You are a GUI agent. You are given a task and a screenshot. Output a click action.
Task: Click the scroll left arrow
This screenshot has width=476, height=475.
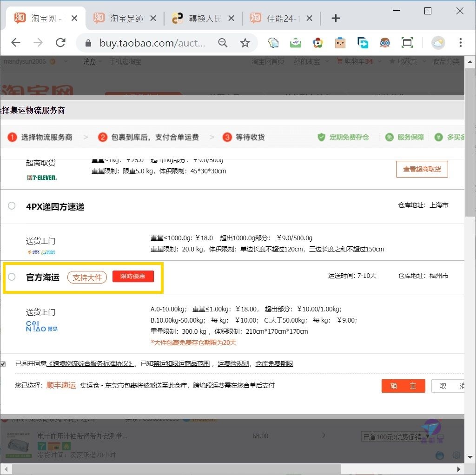(6, 469)
